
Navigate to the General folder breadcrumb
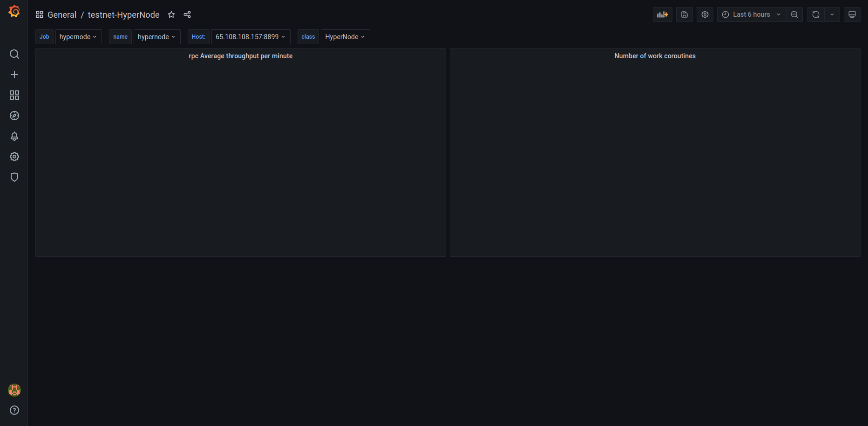pos(62,14)
